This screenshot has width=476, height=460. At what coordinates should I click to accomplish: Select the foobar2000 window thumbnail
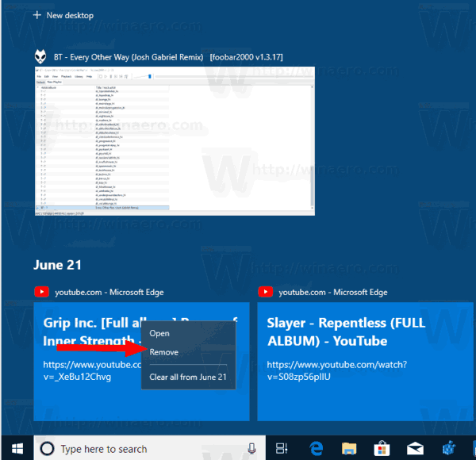coord(175,141)
